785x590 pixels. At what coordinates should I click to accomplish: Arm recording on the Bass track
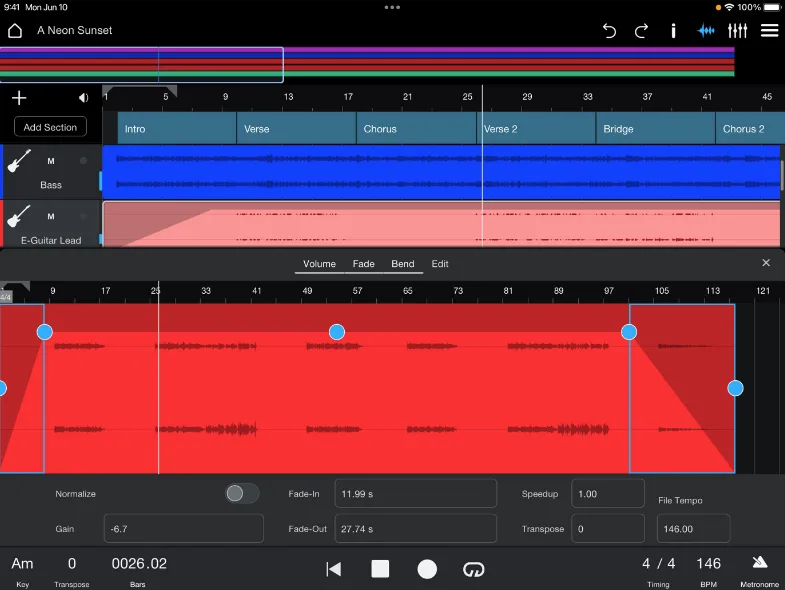tap(83, 161)
